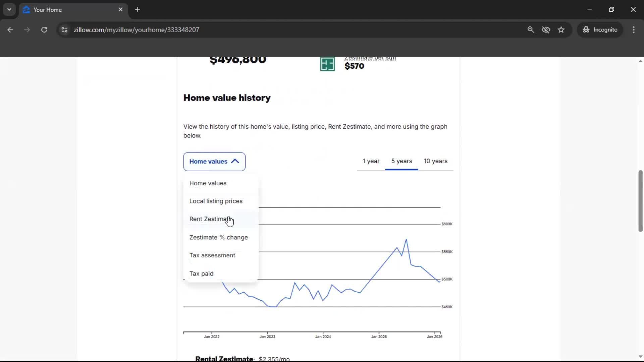Switch to the 1 year tab
The width and height of the screenshot is (644, 362).
point(371,161)
